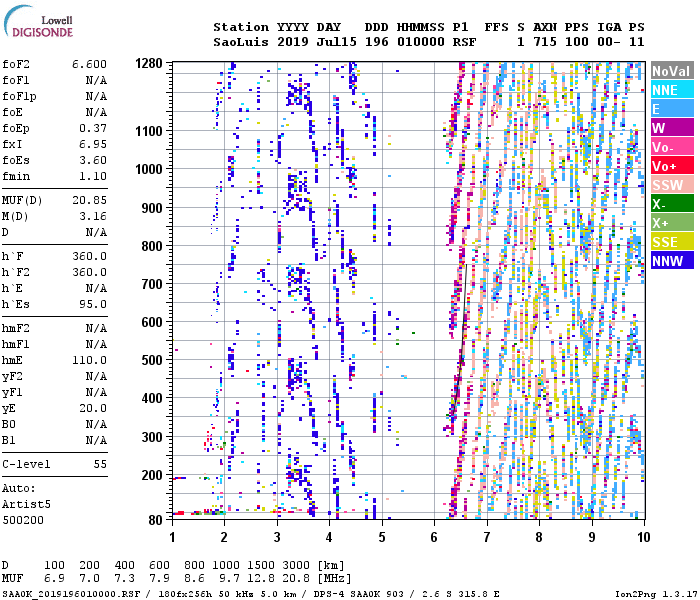
Task: Click the hmF2 label
Action: tap(16, 329)
